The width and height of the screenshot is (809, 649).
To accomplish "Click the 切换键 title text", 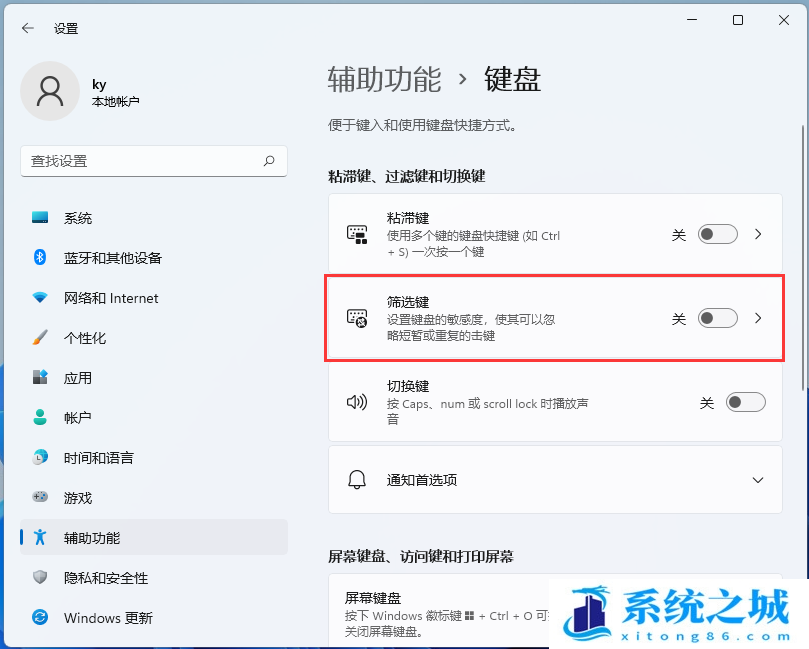I will [x=408, y=386].
